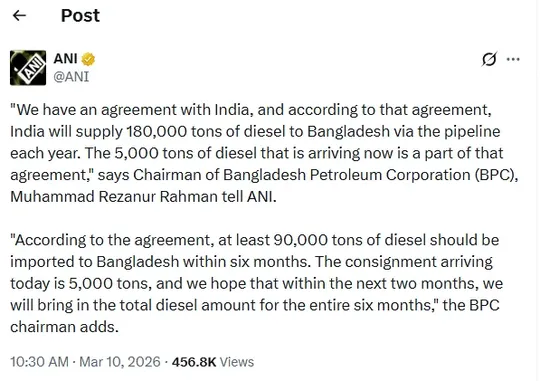Click the gold verified badge next to ANI
Image resolution: width=540 pixels, height=381 pixels.
pos(88,59)
